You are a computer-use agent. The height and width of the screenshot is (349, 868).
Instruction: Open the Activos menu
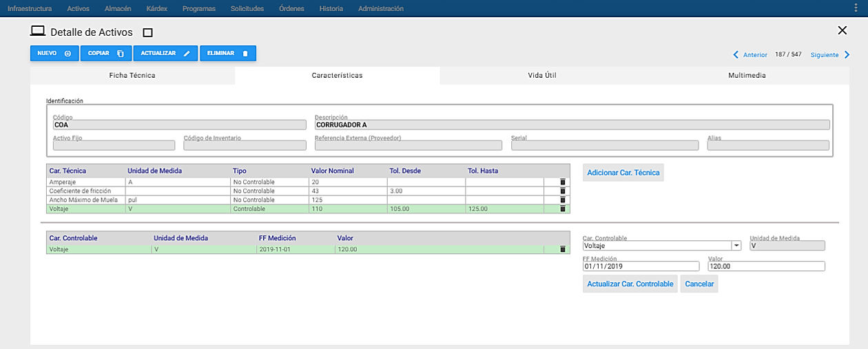click(x=78, y=9)
